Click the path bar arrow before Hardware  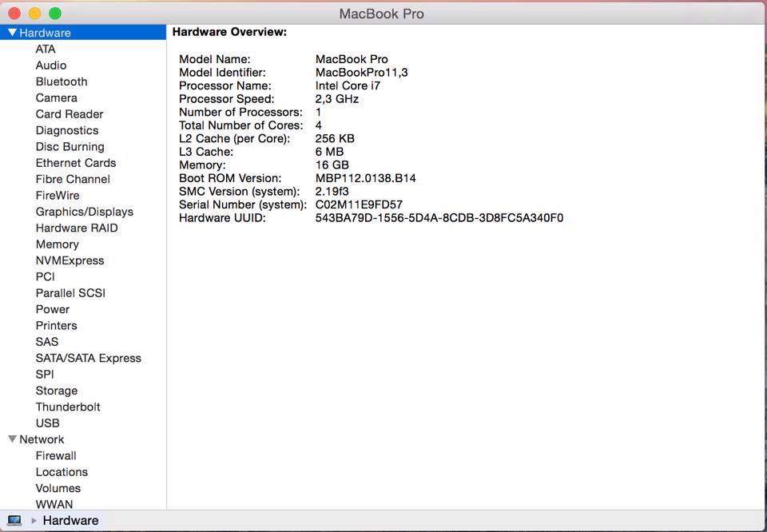coord(34,521)
